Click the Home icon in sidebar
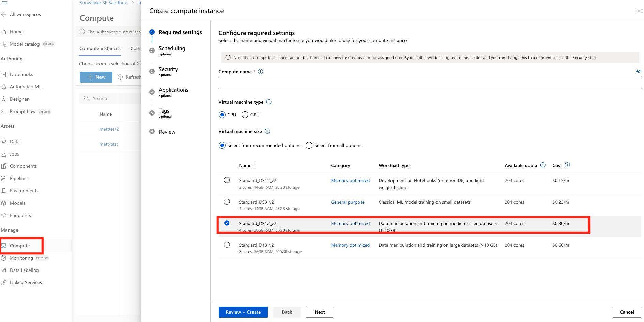Image resolution: width=644 pixels, height=322 pixels. [x=4, y=32]
